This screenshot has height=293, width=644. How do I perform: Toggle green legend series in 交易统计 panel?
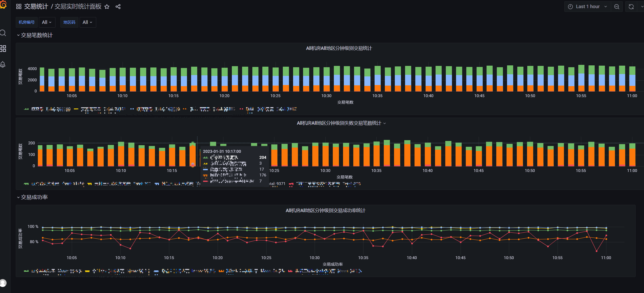pyautogui.click(x=47, y=109)
